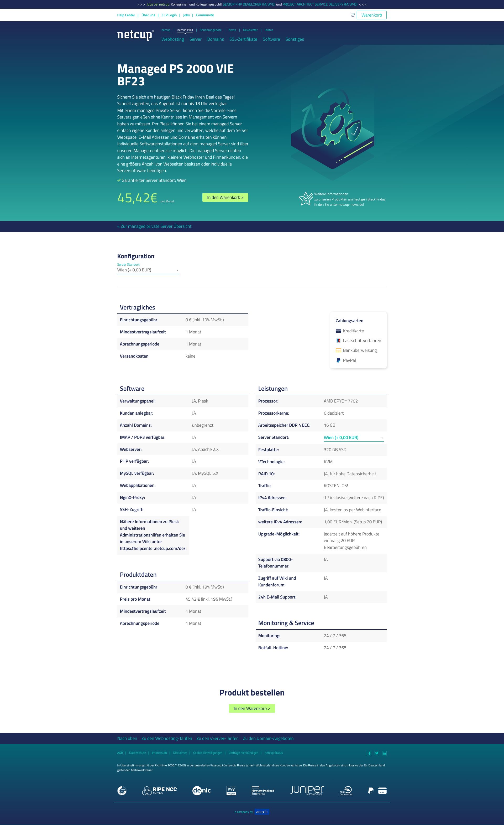
Task: Go to Sonderangebote
Action: pos(211,30)
